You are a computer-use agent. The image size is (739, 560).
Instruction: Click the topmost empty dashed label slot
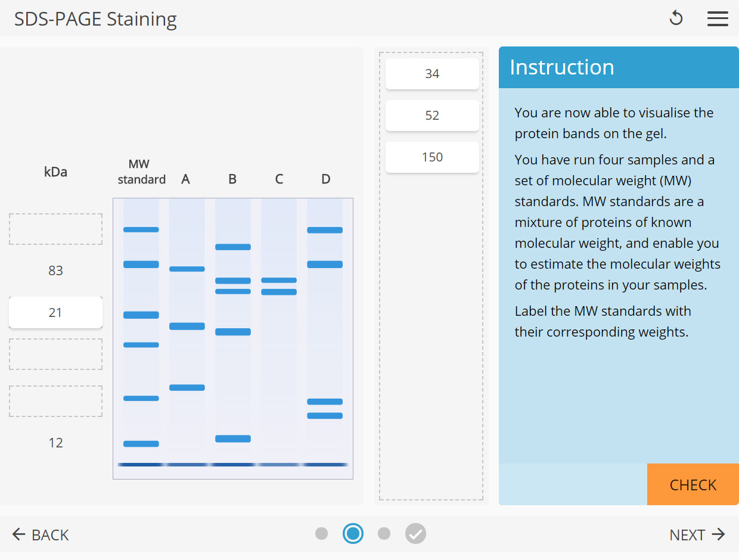55,229
